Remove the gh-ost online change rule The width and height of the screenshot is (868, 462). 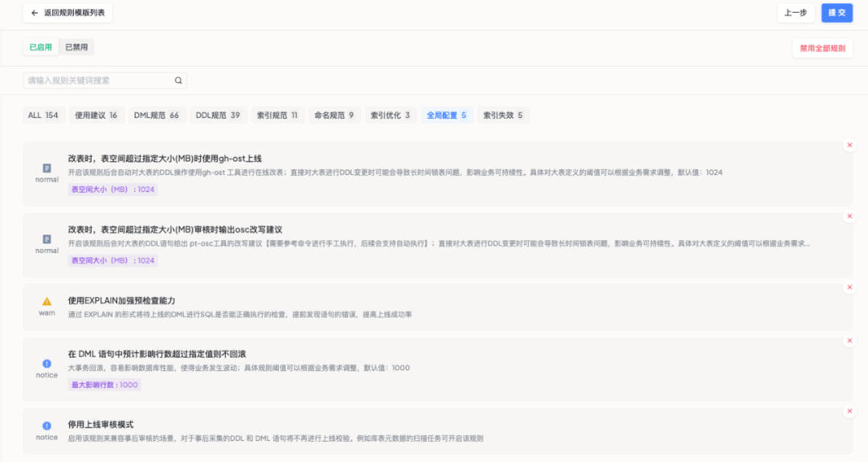[850, 145]
